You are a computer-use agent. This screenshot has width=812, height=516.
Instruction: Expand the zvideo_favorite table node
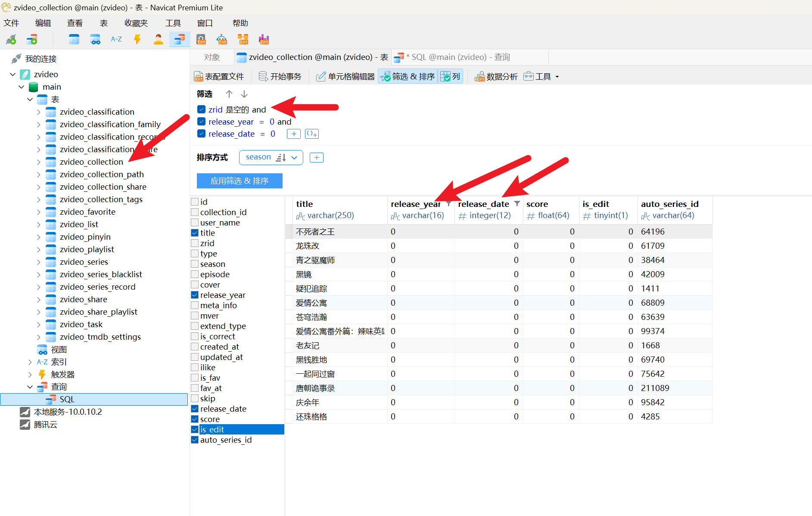pyautogui.click(x=38, y=212)
